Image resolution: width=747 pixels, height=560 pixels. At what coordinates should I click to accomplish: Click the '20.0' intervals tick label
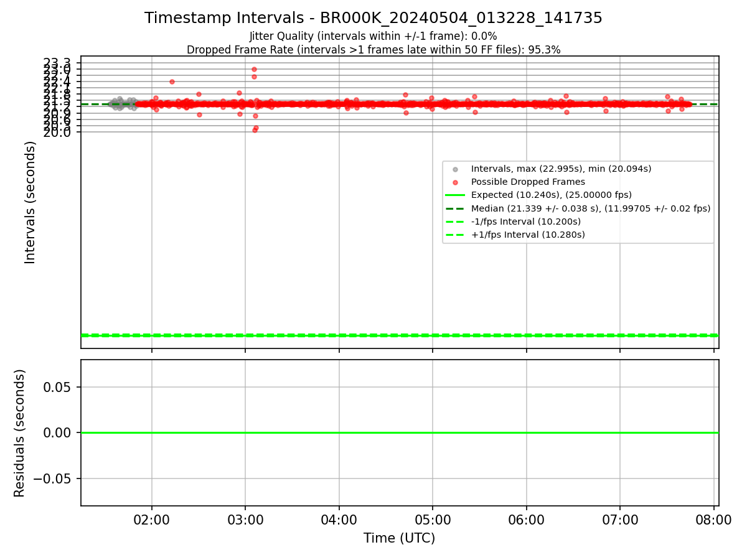pyautogui.click(x=57, y=132)
